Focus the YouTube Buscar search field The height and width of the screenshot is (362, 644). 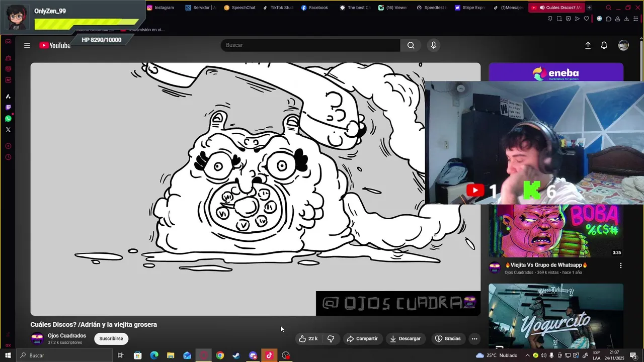point(310,45)
